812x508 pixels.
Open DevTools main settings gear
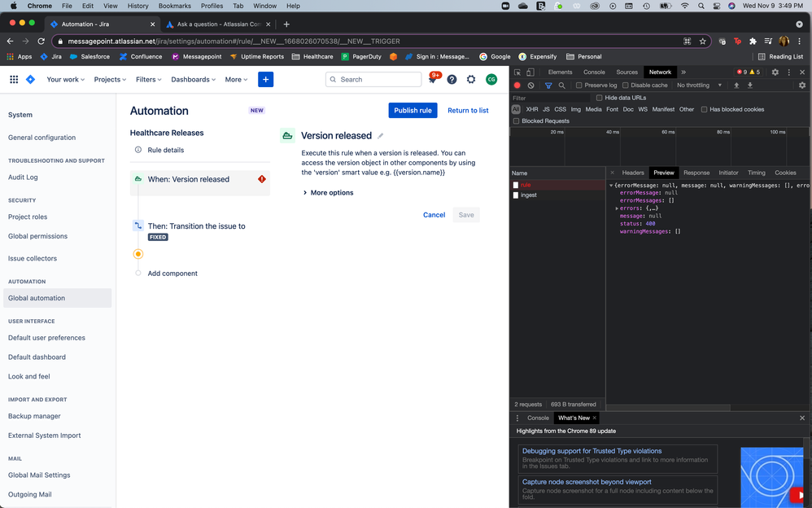(775, 72)
